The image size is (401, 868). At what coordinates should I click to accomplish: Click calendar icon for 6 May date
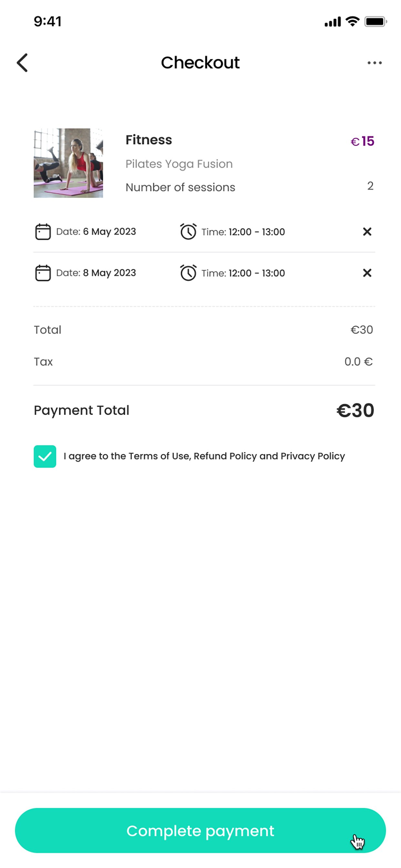[x=43, y=232]
